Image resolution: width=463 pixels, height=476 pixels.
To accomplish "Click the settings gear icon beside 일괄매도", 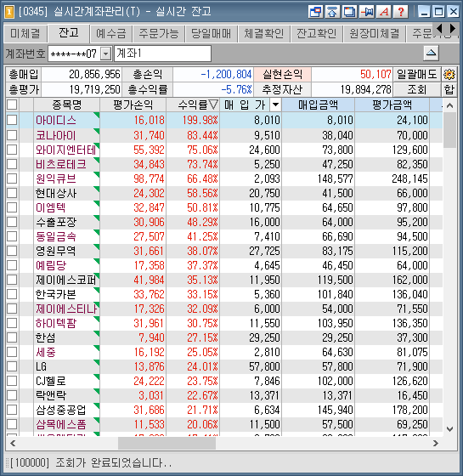I will pyautogui.click(x=449, y=75).
